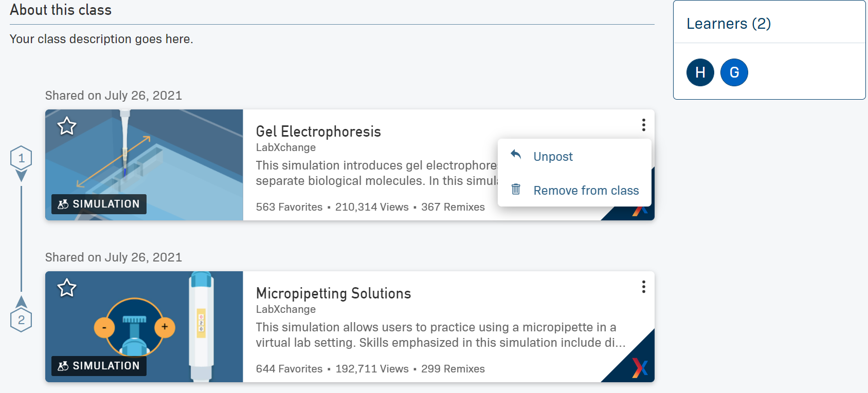Click the up arrow above step 2
The width and height of the screenshot is (868, 393).
click(x=21, y=302)
